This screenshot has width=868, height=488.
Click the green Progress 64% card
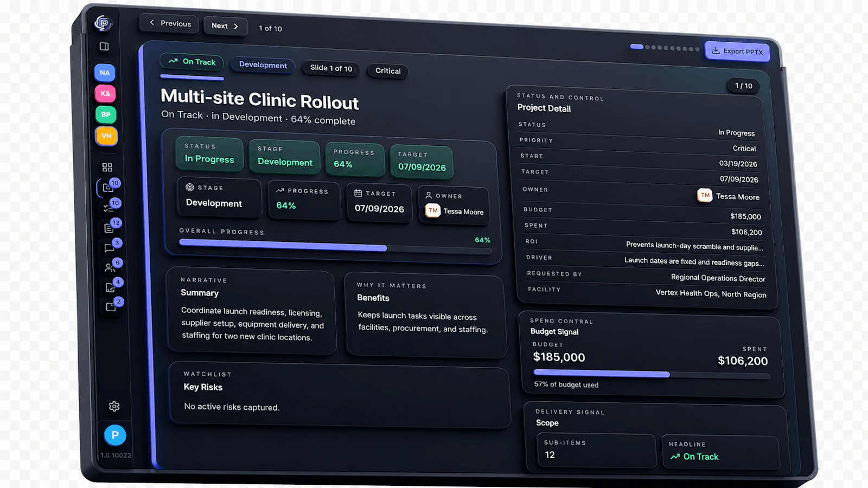pos(355,159)
